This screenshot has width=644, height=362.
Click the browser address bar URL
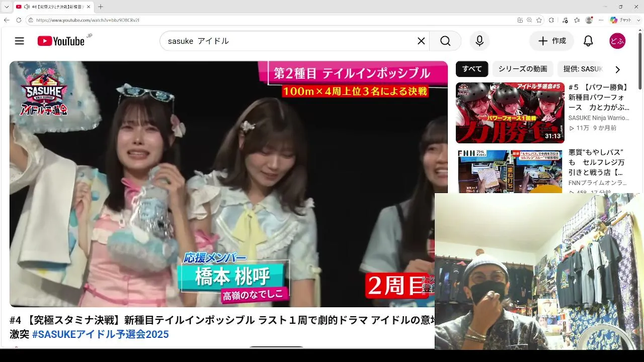pyautogui.click(x=88, y=20)
